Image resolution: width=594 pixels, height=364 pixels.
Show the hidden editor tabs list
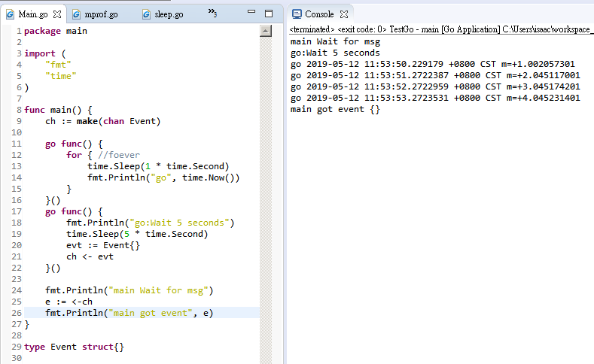(x=212, y=14)
